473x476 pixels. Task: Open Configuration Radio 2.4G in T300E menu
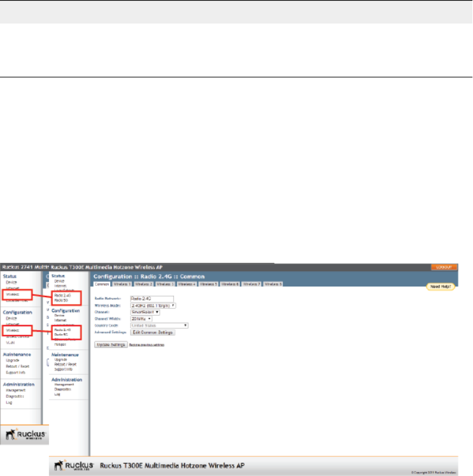pos(62,330)
